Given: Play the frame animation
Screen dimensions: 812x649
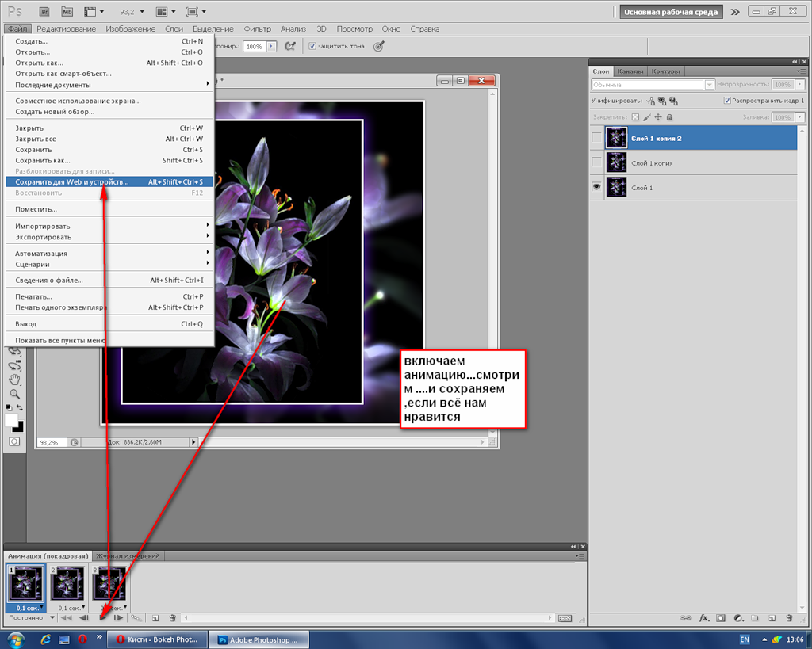Looking at the screenshot, I should point(102,617).
